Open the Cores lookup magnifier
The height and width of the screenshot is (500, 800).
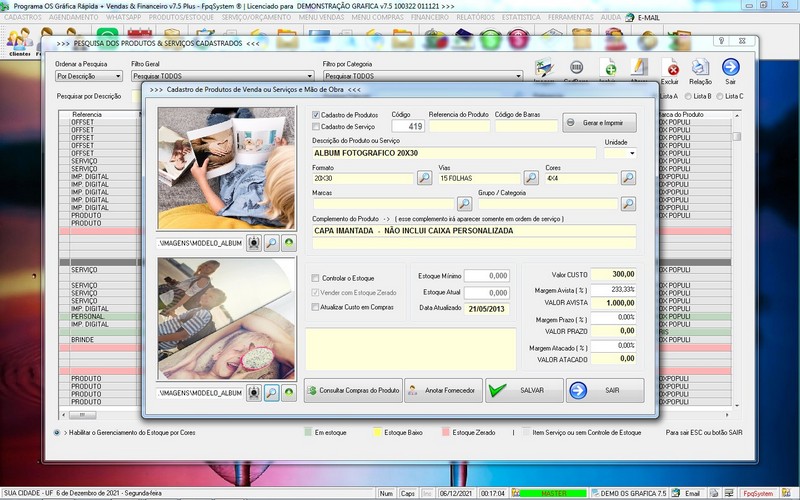(x=628, y=178)
